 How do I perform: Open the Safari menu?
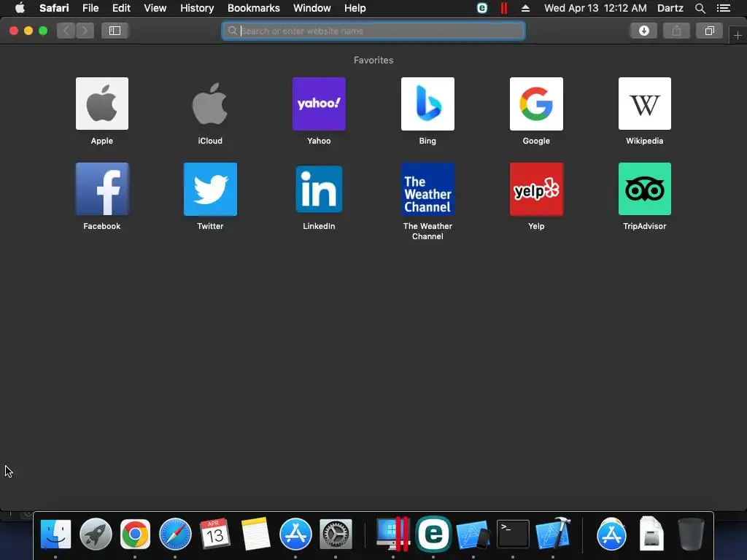pos(54,8)
